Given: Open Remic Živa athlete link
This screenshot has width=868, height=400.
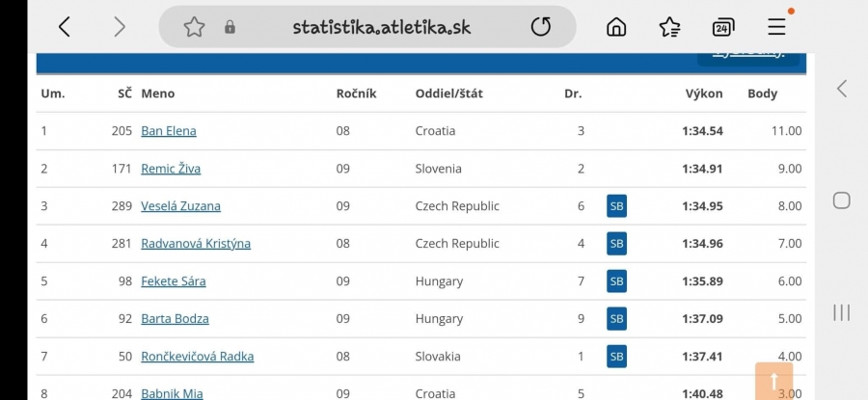Looking at the screenshot, I should coord(171,169).
